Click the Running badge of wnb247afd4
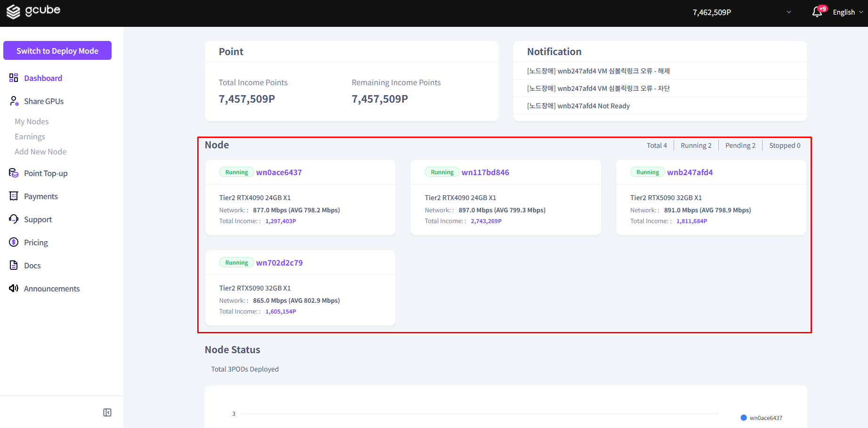The width and height of the screenshot is (868, 428). coord(648,172)
